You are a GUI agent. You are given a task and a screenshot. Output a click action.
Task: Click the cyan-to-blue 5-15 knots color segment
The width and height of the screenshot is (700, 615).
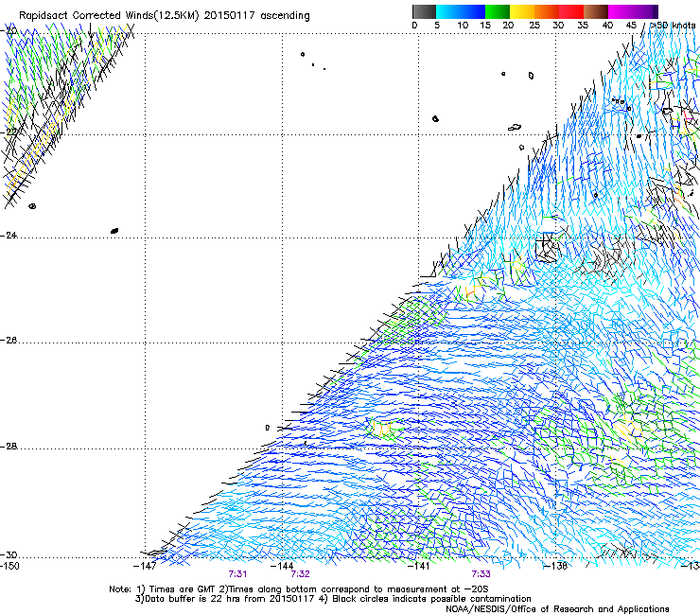click(461, 11)
